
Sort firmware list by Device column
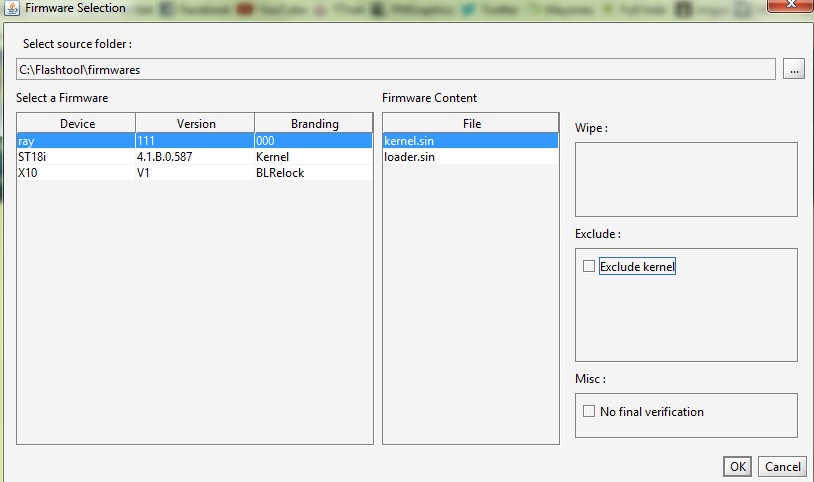point(76,124)
